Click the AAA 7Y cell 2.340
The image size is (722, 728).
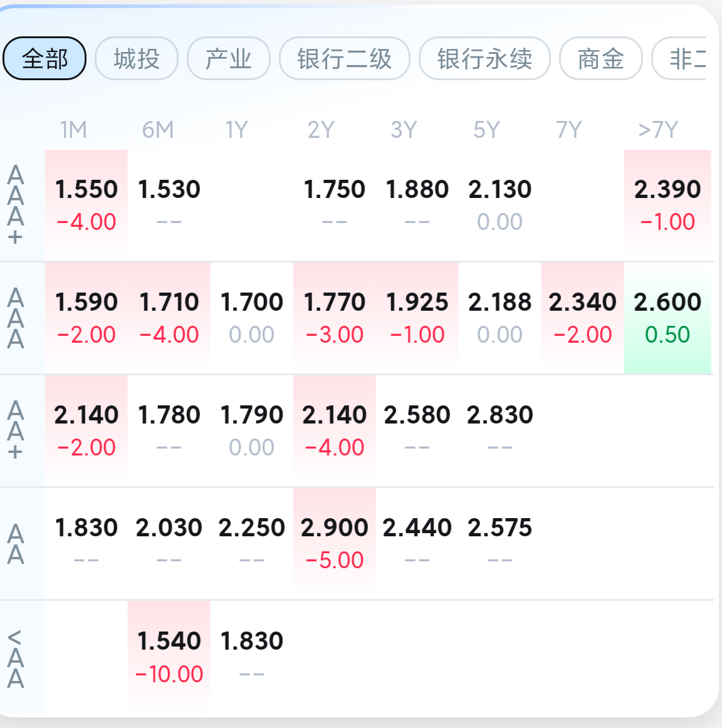(x=583, y=318)
